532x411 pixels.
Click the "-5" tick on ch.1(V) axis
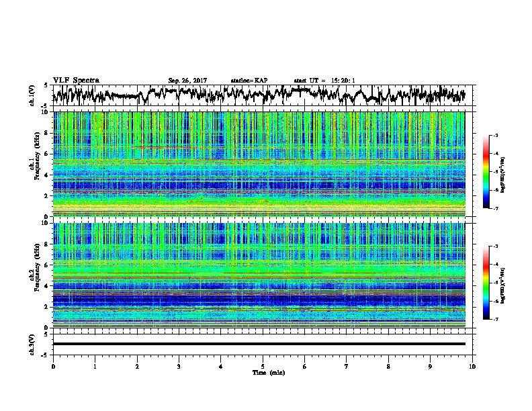(x=45, y=106)
